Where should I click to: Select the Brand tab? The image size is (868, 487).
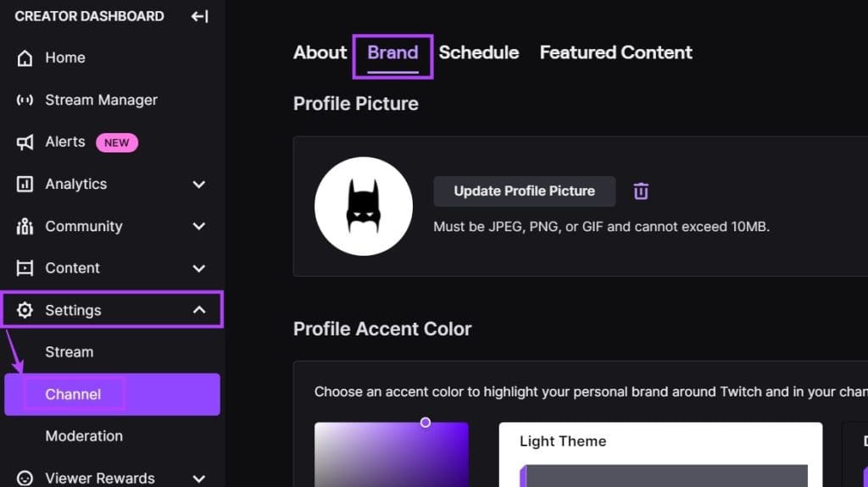pos(393,53)
